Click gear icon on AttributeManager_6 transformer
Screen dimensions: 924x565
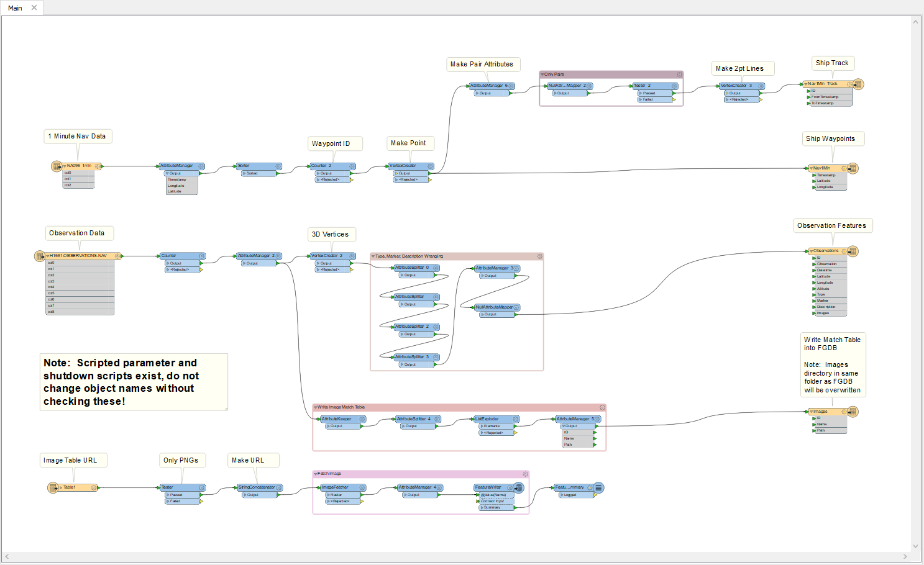(x=511, y=86)
